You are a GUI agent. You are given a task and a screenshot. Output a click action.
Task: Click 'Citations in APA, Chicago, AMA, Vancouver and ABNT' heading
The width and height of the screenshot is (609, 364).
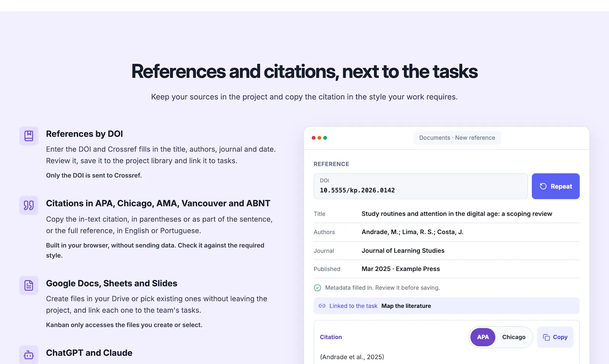(158, 203)
